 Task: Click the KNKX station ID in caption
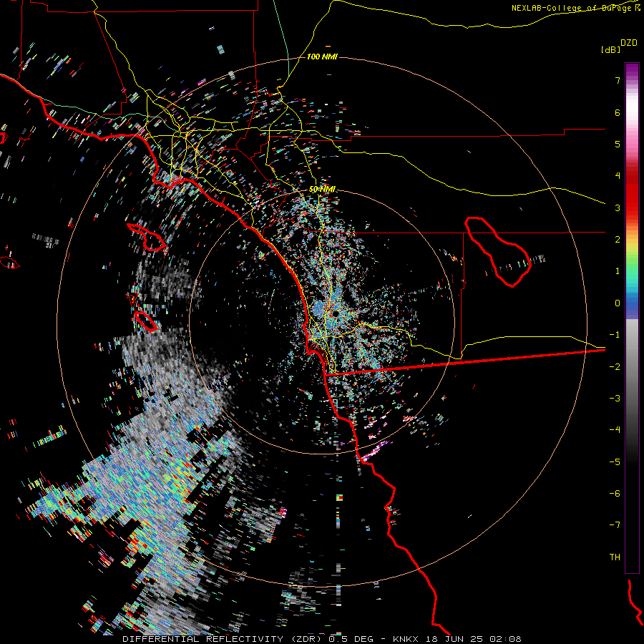[x=406, y=639]
